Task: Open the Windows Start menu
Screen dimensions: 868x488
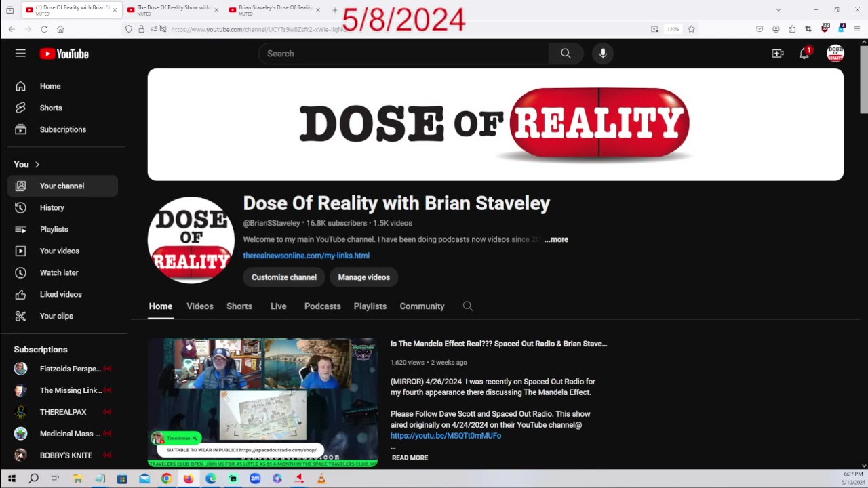Action: (12, 479)
